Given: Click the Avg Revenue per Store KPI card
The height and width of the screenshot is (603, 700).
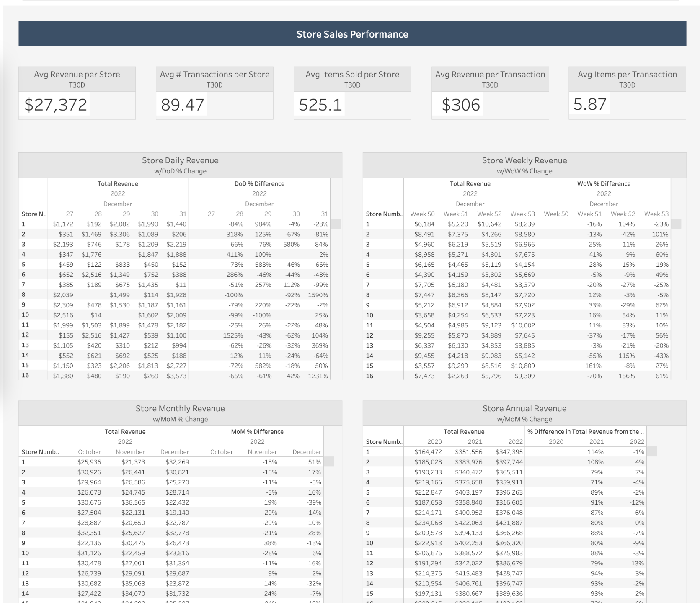Looking at the screenshot, I should coord(77,93).
